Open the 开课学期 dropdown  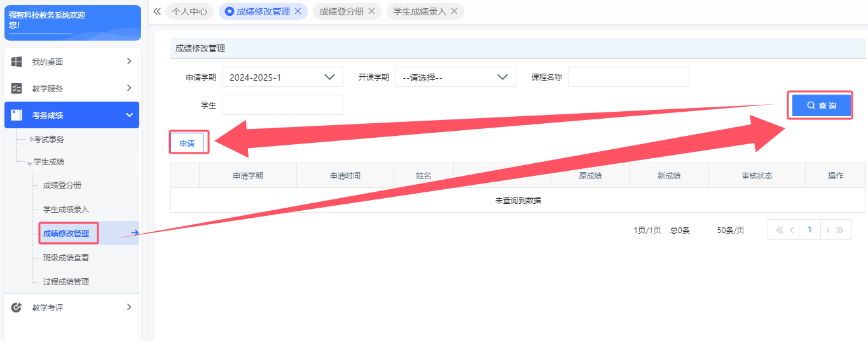click(455, 77)
